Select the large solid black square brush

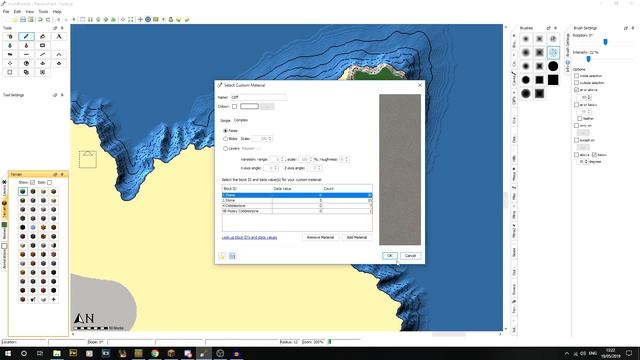coord(553,80)
